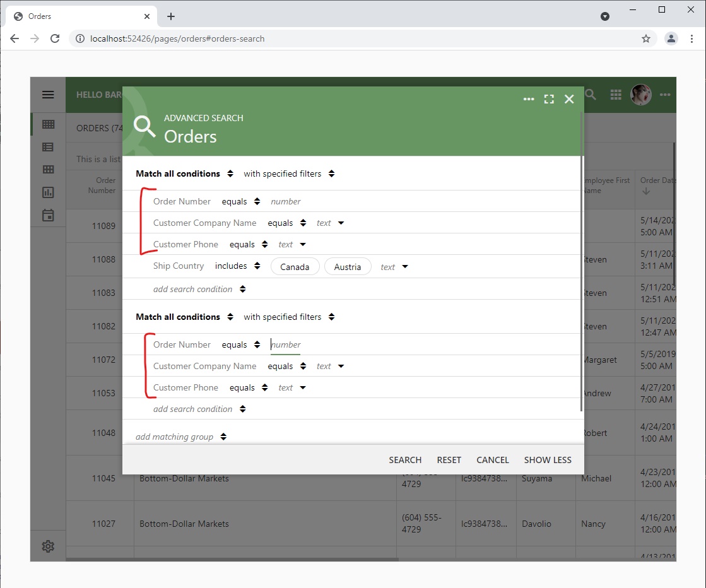Expand the 'add matching group' dropdown
706x588 pixels.
180,437
